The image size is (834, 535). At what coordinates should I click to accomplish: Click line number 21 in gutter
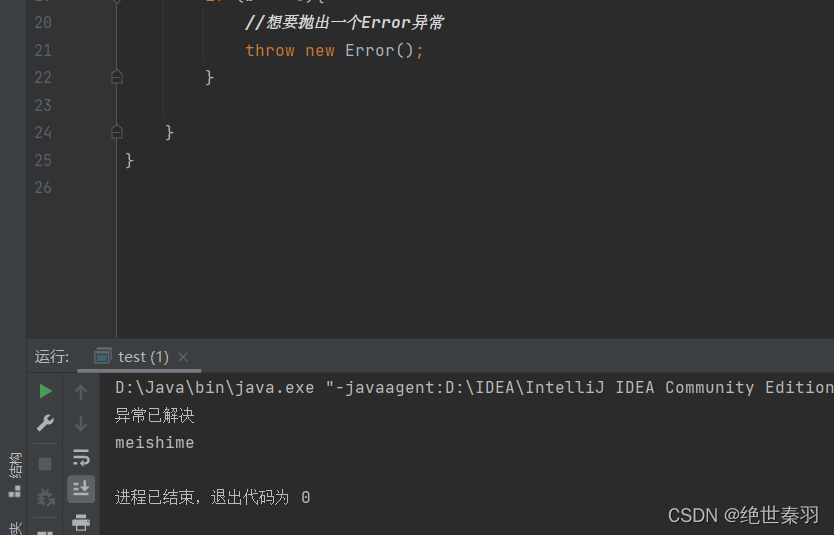pyautogui.click(x=43, y=51)
